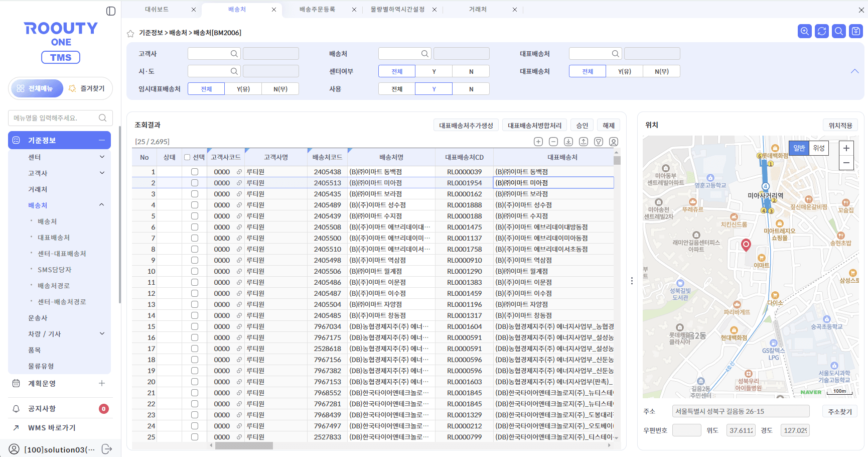The height and width of the screenshot is (457, 868).
Task: Select 센터여부 Y option
Action: pos(434,71)
